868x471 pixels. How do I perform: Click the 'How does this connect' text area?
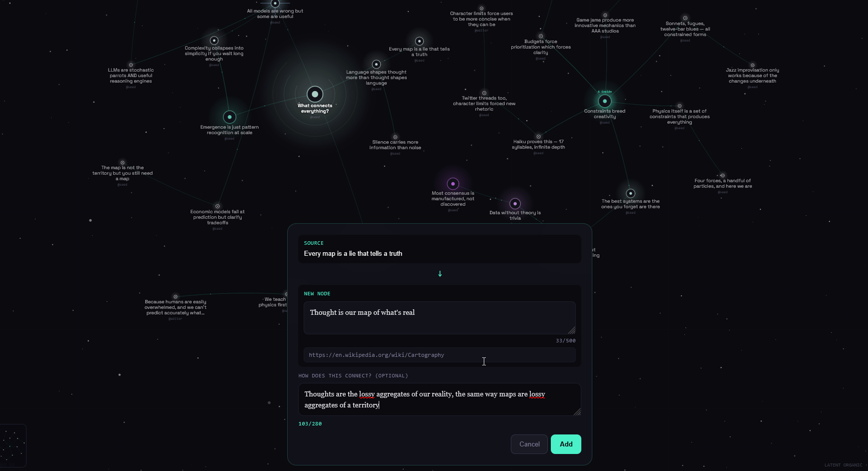click(440, 399)
